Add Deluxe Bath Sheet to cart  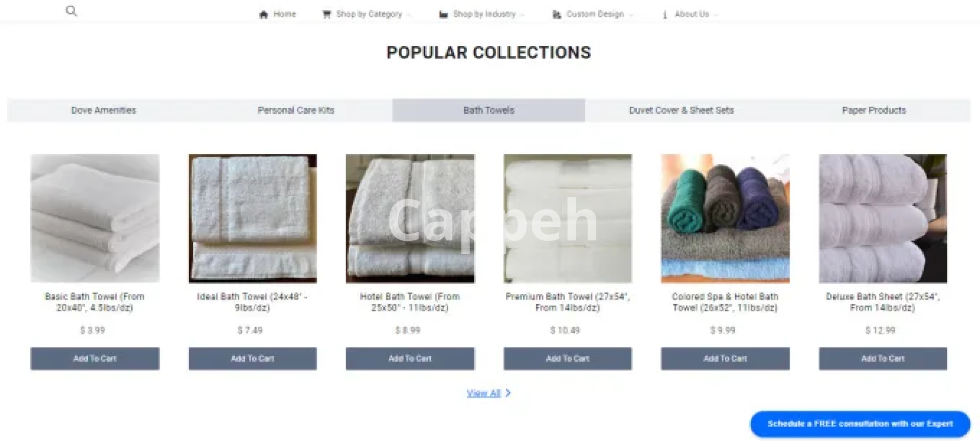[x=883, y=359]
